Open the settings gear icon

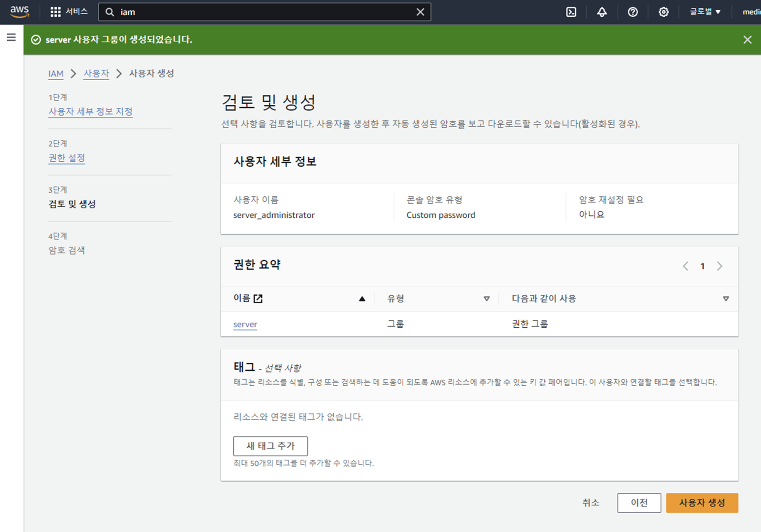tap(663, 12)
